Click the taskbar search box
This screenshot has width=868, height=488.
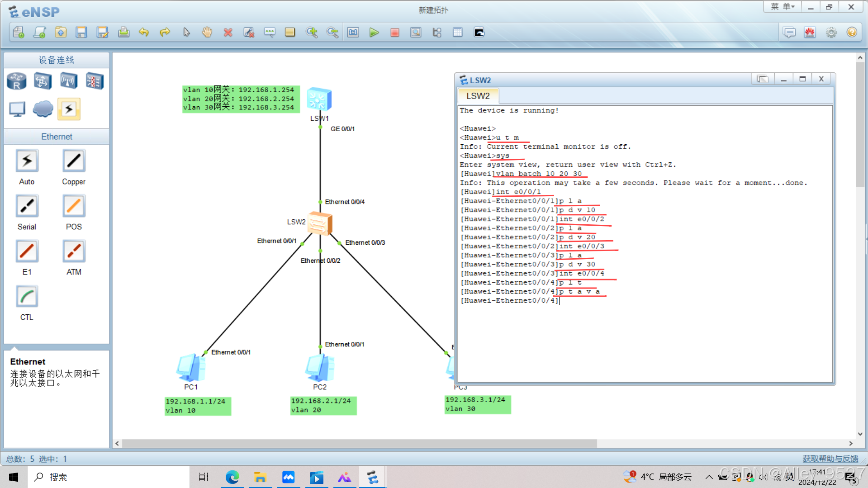click(109, 477)
